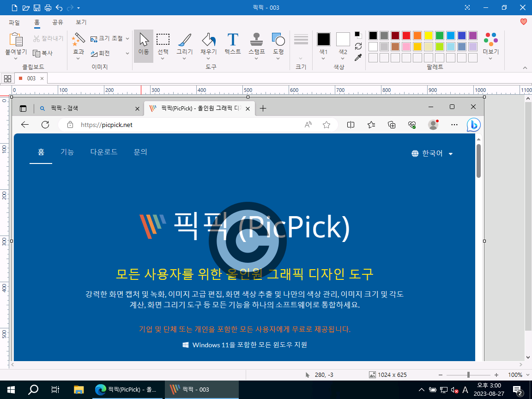Screen dimensions: 532x399
Task: Choose the green palette swatch
Action: tap(440, 35)
